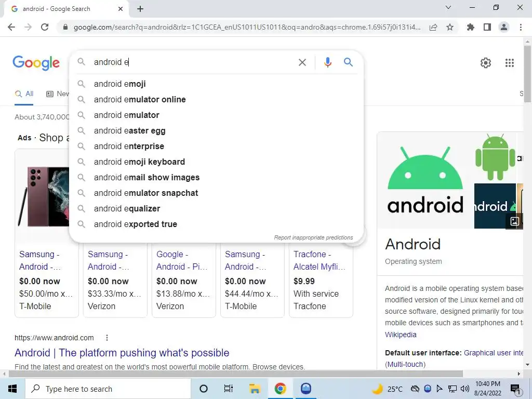Image resolution: width=532 pixels, height=399 pixels.
Task: Click the large android logo image
Action: (x=425, y=180)
